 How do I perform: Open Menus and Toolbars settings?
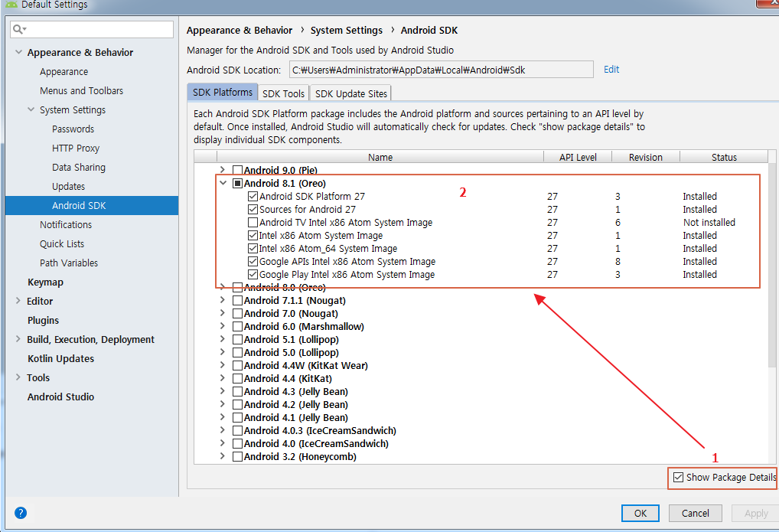[81, 90]
